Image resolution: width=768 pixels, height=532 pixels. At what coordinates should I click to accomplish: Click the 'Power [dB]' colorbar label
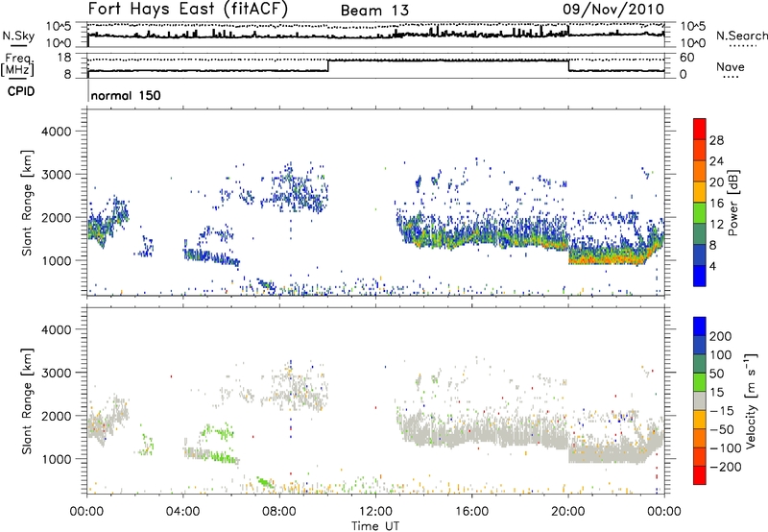[732, 203]
